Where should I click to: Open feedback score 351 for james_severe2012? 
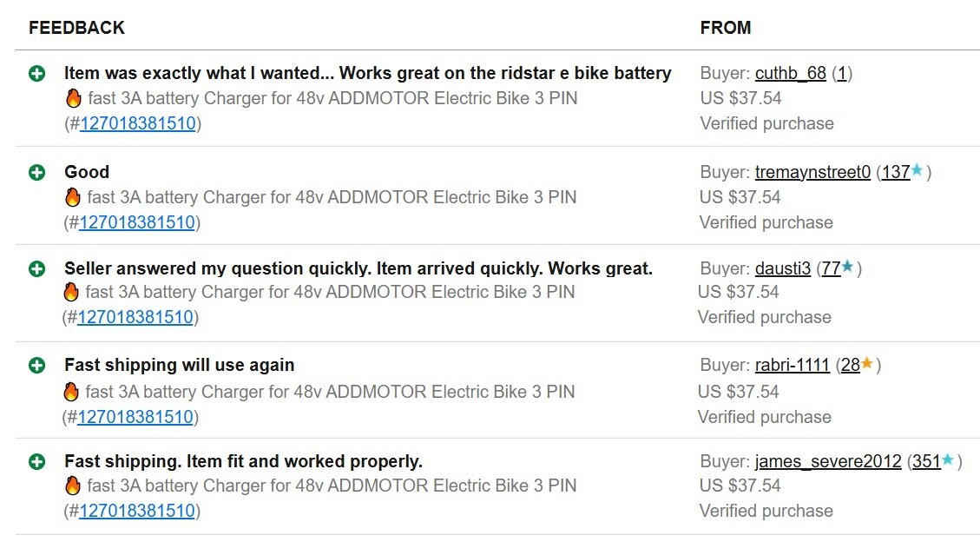926,461
